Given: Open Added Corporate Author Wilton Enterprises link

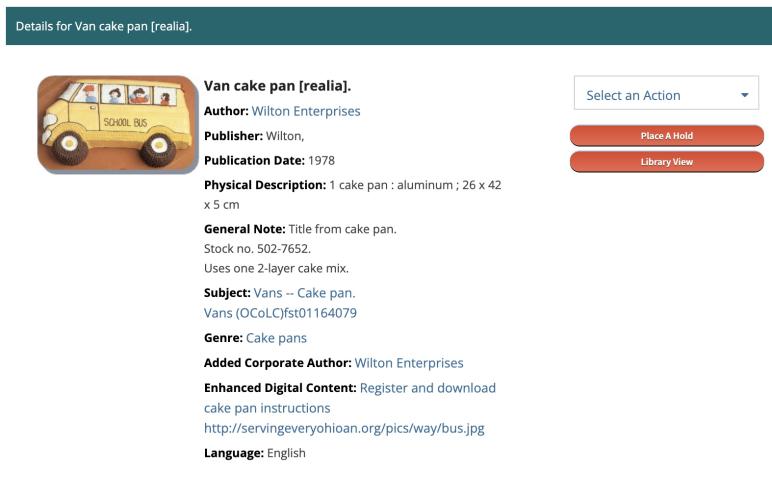Looking at the screenshot, I should tap(409, 363).
